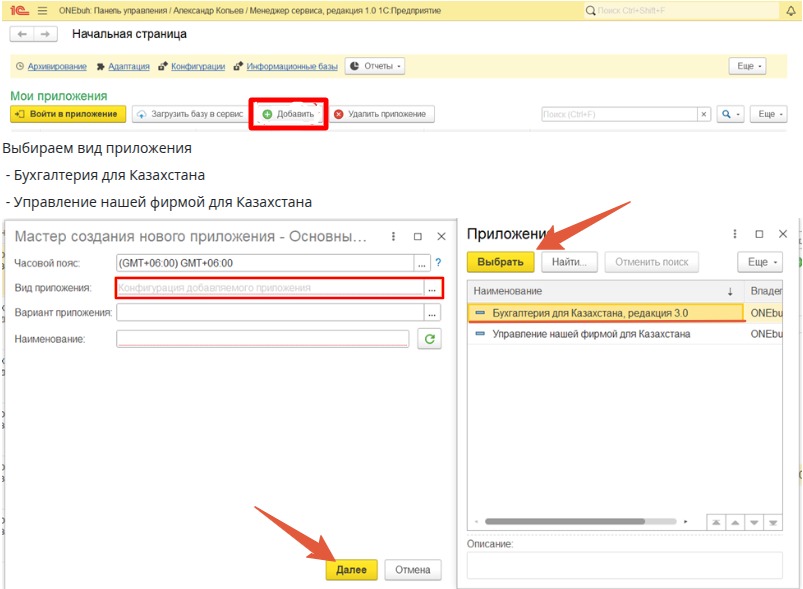Open the wizard window's three-dot menu
The width and height of the screenshot is (803, 589).
[x=393, y=236]
